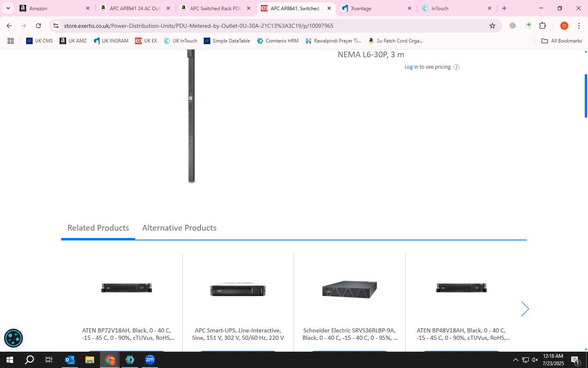Open the APC Smart-UPS product image
Screen dimensions: 588x368
pyautogui.click(x=238, y=289)
